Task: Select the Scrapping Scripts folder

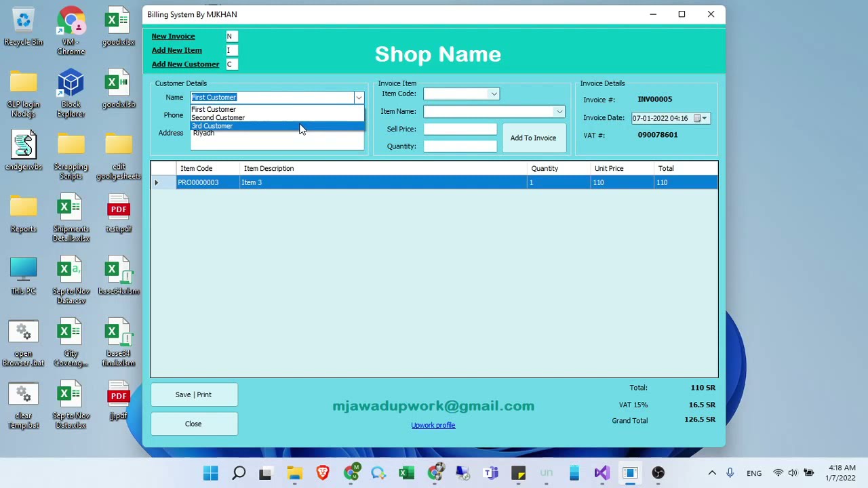Action: 71,156
